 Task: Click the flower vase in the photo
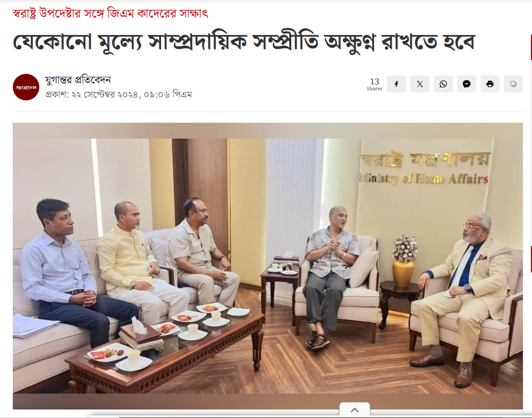coord(404,260)
